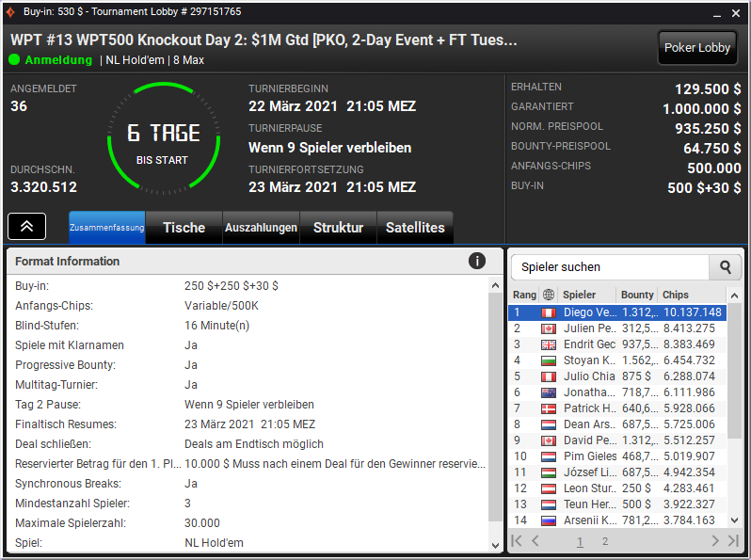Click the player list scrollbar down arrow
The height and width of the screenshot is (560, 751).
(734, 520)
